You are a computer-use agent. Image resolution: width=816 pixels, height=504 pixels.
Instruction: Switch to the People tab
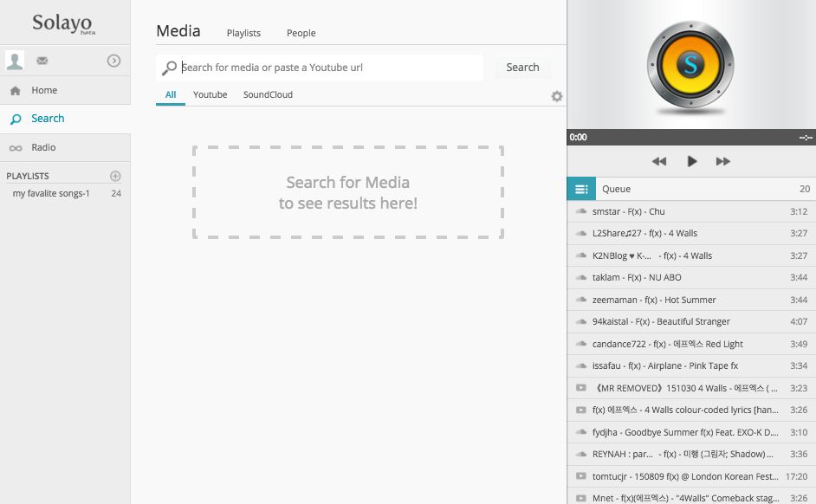click(x=301, y=33)
